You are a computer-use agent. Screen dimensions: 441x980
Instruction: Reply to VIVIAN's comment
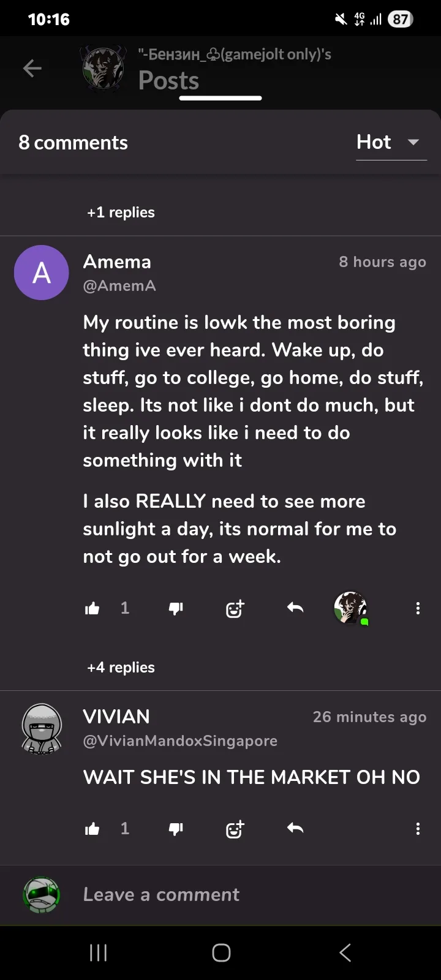click(295, 828)
